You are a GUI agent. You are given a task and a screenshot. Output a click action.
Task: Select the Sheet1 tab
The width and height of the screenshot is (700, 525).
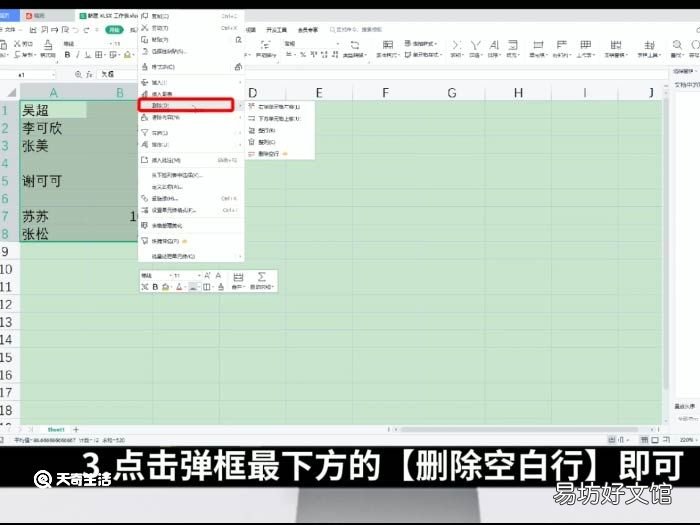[x=56, y=429]
